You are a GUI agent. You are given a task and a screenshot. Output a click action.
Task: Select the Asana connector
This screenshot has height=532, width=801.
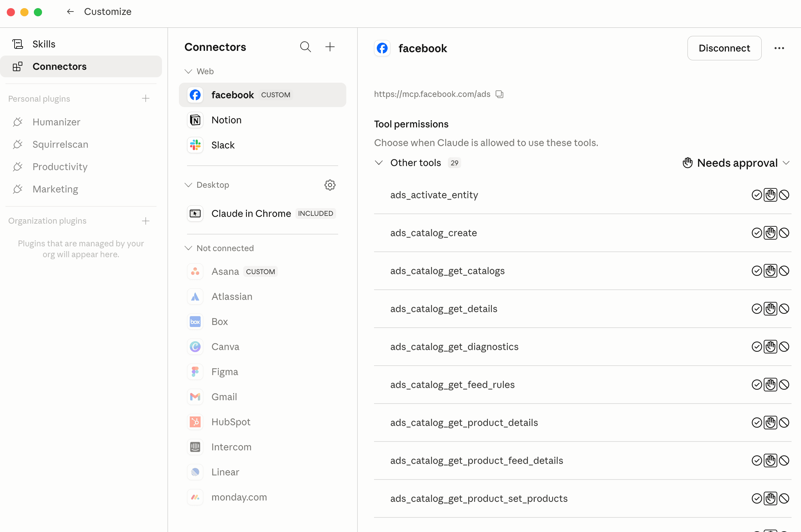[x=262, y=271]
